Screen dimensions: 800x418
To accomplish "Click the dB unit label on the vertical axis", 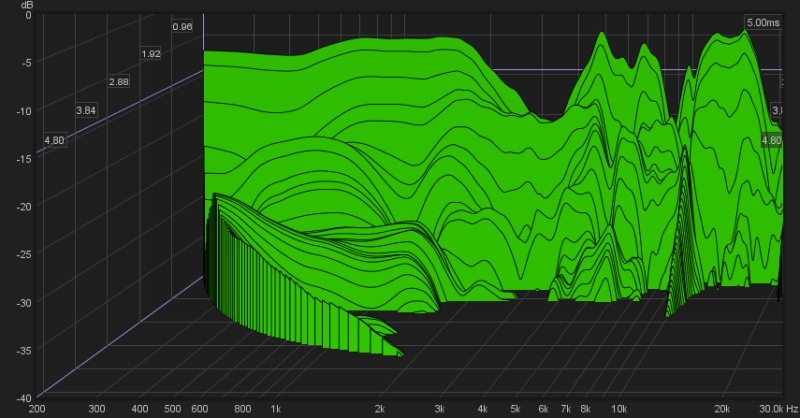I will (27, 5).
